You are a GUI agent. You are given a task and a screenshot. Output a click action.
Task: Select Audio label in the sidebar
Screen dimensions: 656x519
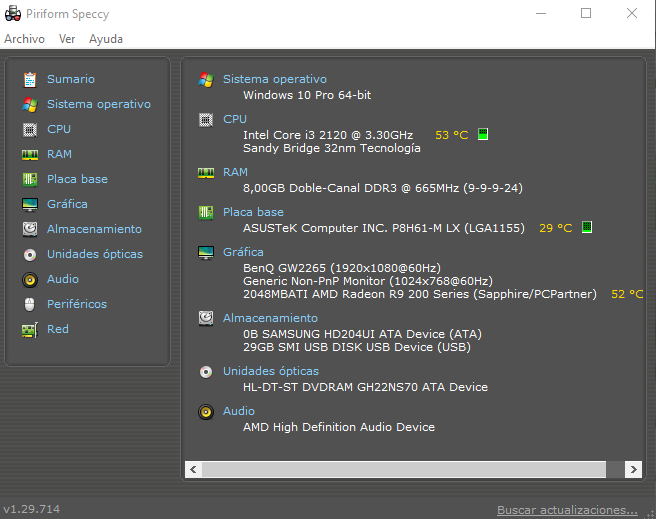tap(63, 279)
